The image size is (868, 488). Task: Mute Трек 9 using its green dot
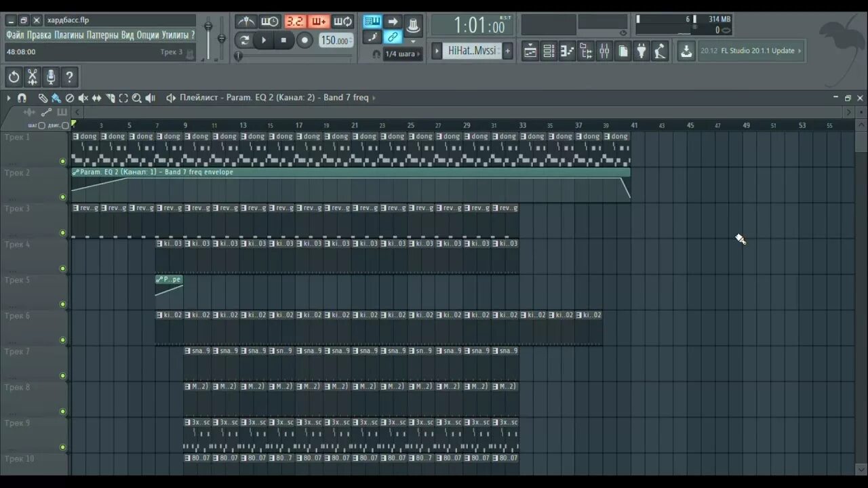63,447
